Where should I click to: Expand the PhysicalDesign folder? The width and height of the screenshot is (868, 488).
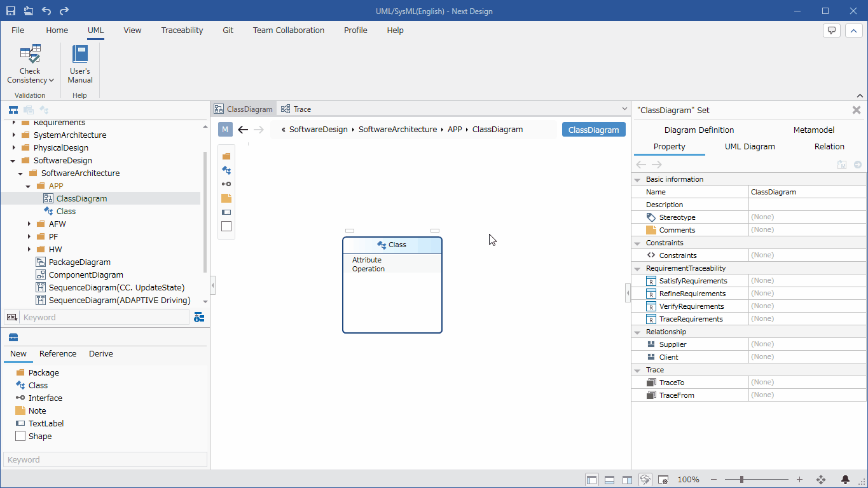tap(14, 147)
